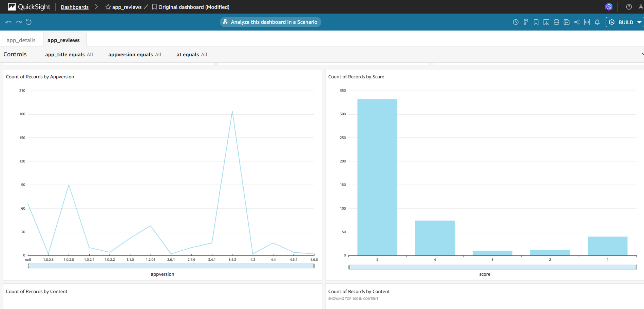Switch to the app_details tab
The width and height of the screenshot is (644, 309).
click(x=21, y=40)
